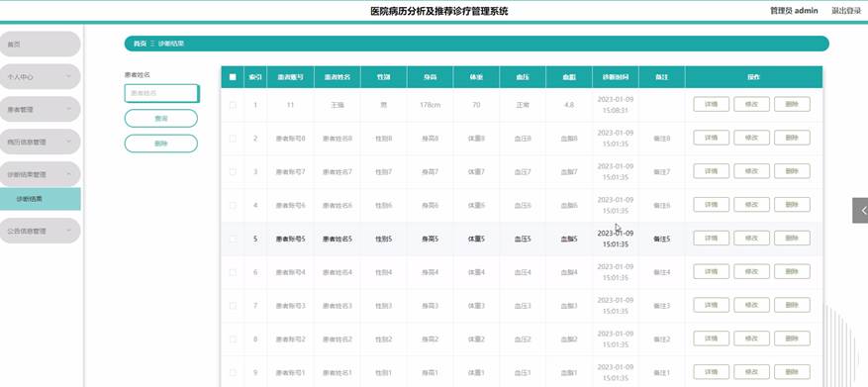Click the side panel arrow tab at right edge

[860, 211]
